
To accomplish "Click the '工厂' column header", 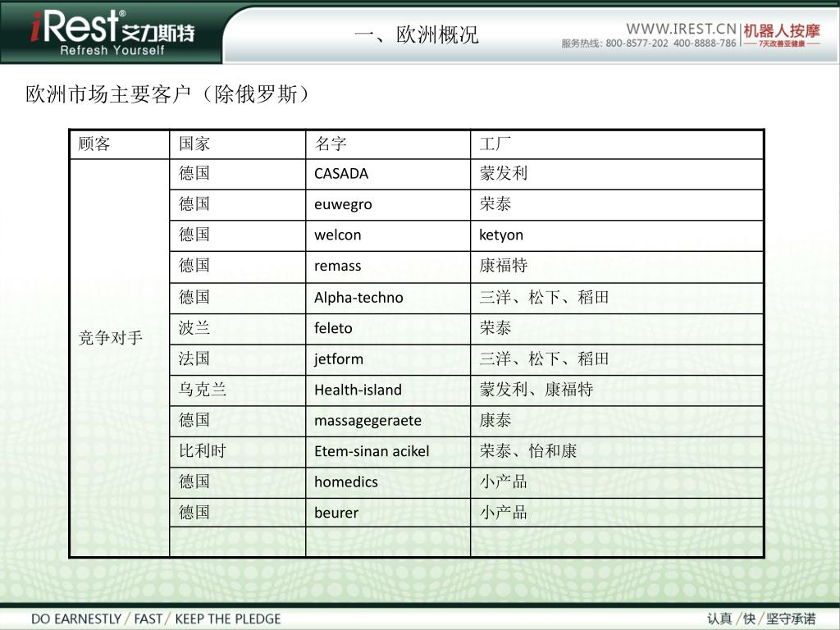I will [617, 144].
